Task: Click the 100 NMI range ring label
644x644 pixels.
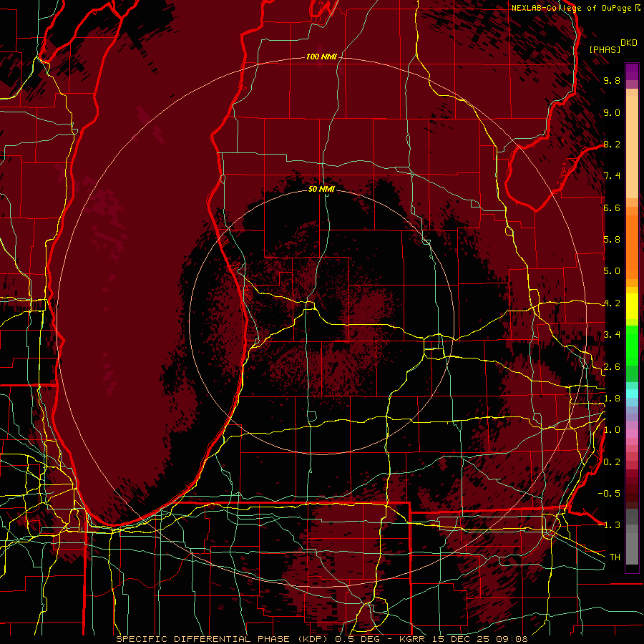Action: click(x=321, y=57)
